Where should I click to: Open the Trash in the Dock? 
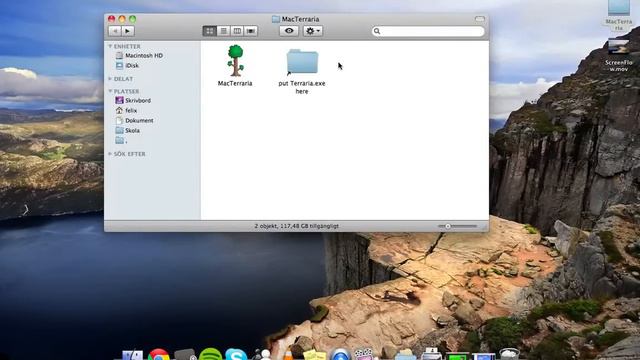509,354
